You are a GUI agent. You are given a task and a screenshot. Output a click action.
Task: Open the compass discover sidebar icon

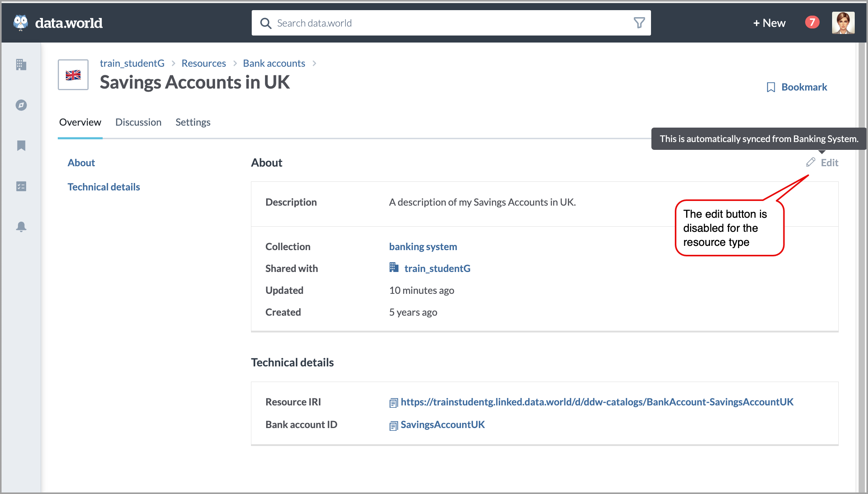(x=21, y=105)
